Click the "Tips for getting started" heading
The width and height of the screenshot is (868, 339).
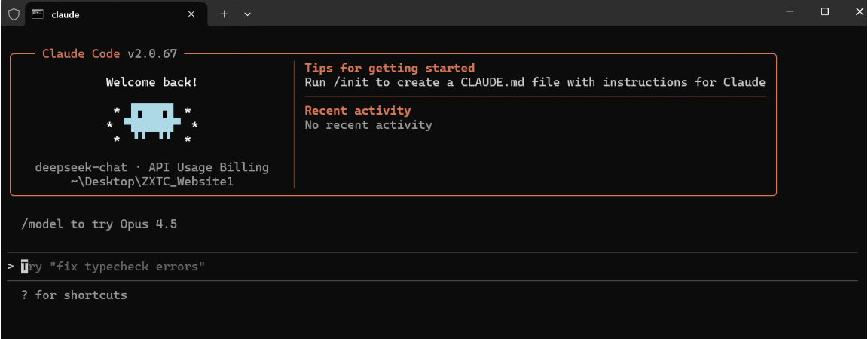point(390,68)
